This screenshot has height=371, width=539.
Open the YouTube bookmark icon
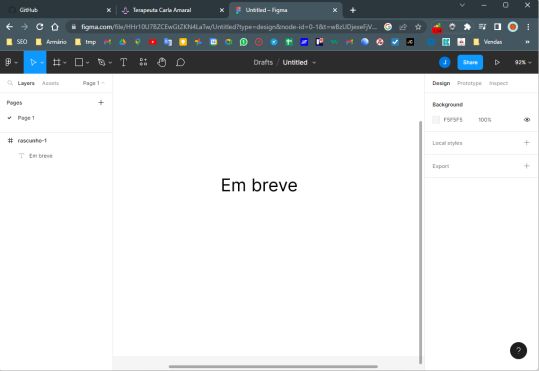pyautogui.click(x=153, y=42)
